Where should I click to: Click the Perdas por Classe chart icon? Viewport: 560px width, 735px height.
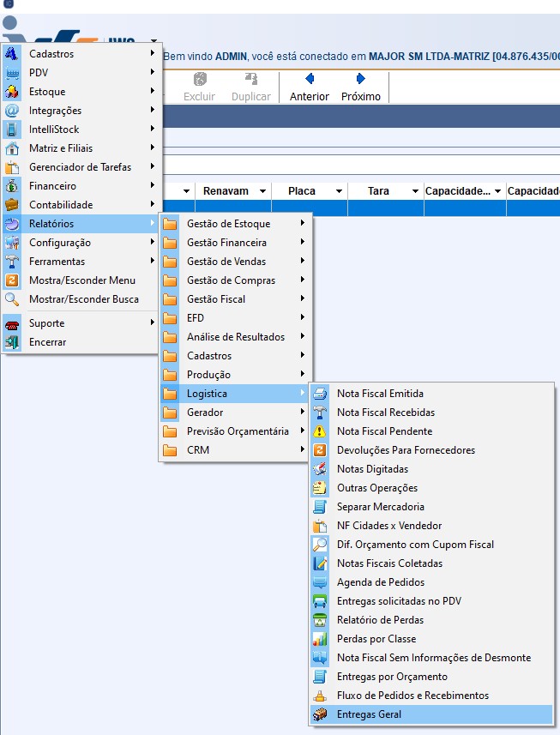[x=320, y=639]
